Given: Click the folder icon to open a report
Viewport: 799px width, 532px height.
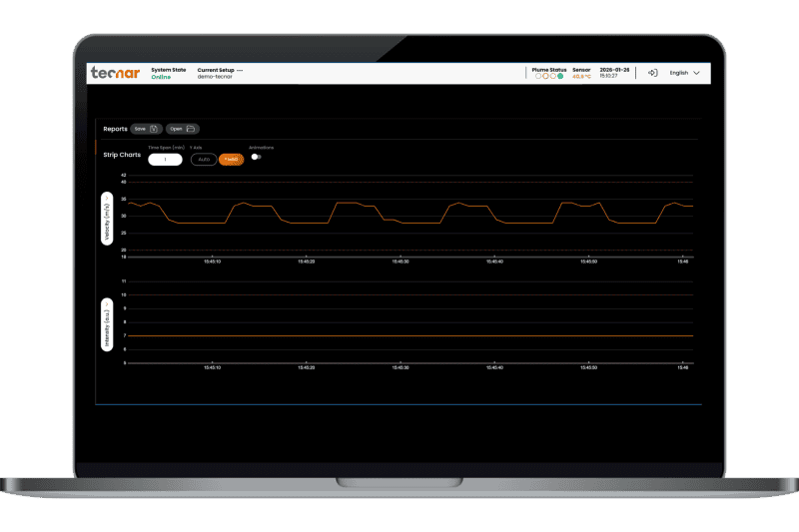Looking at the screenshot, I should pos(190,129).
